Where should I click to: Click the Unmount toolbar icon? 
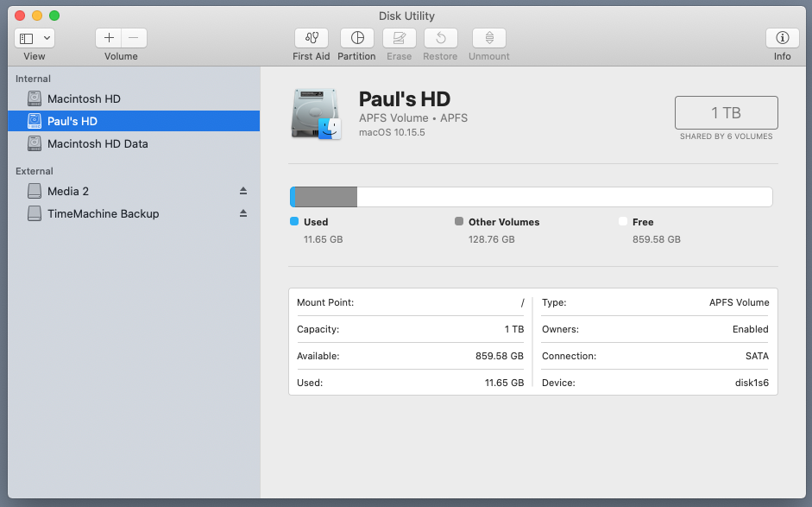pyautogui.click(x=489, y=38)
